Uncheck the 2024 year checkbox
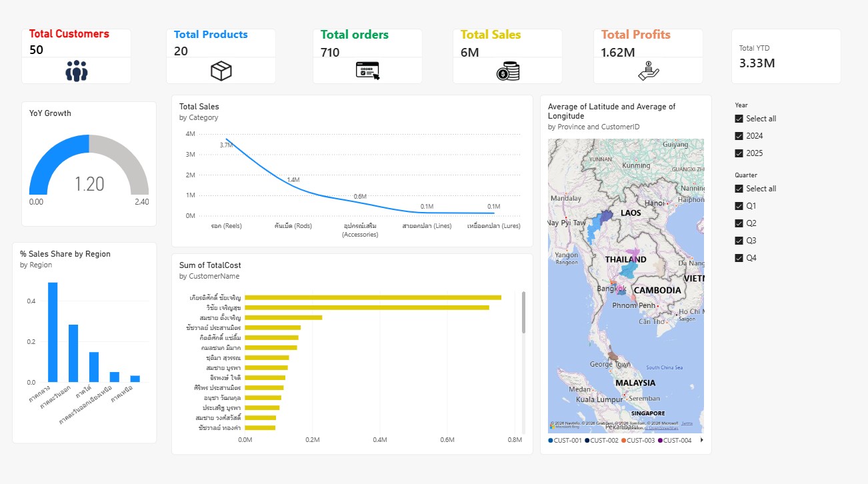This screenshot has width=868, height=484. [739, 136]
